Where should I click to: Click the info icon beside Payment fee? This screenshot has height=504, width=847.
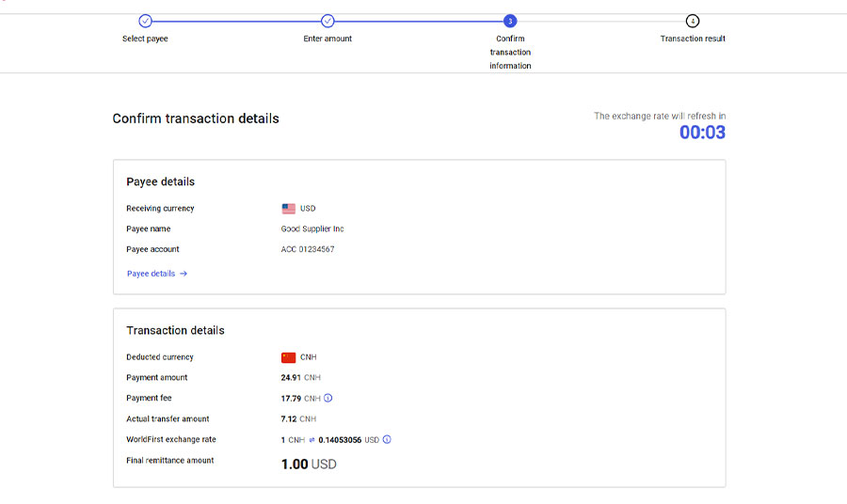[x=328, y=399]
